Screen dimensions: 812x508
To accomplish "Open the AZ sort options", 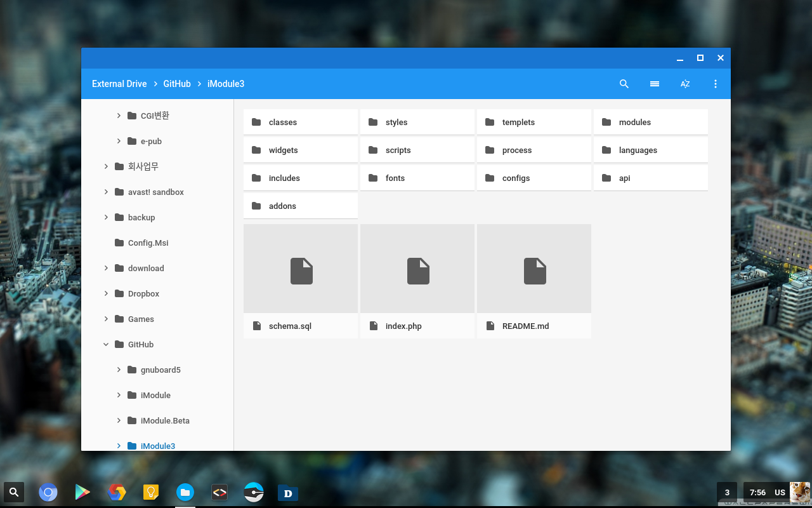I will 685,84.
